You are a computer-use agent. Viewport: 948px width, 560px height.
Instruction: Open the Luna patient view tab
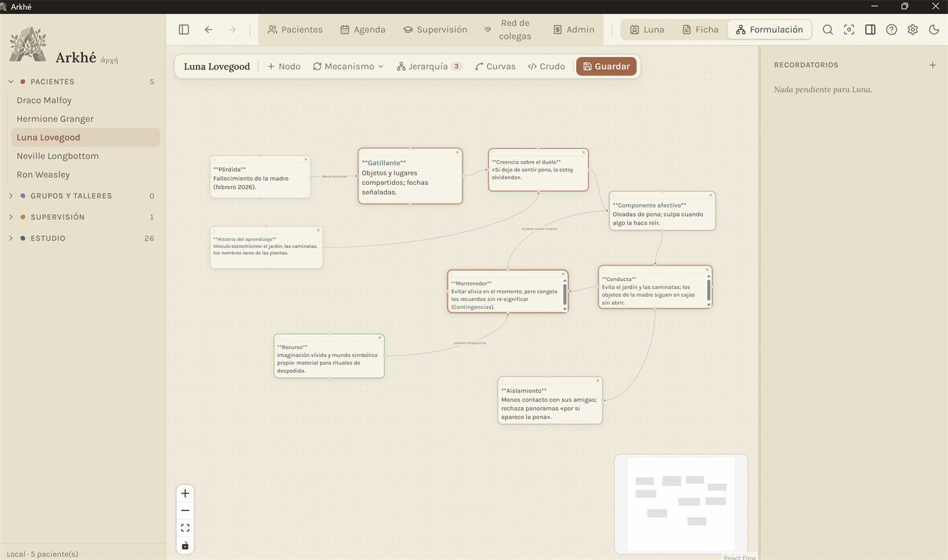(x=647, y=29)
